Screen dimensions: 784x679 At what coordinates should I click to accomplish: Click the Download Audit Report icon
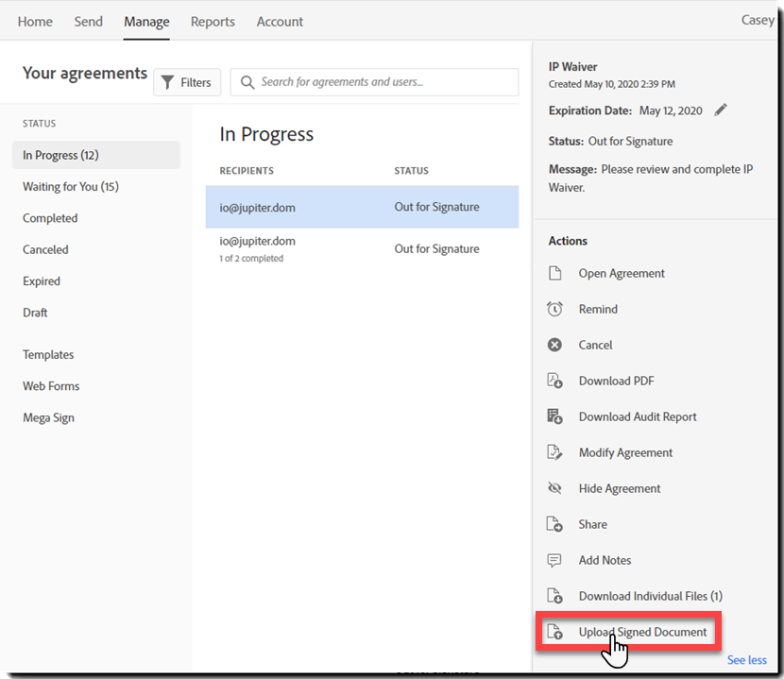pos(555,416)
